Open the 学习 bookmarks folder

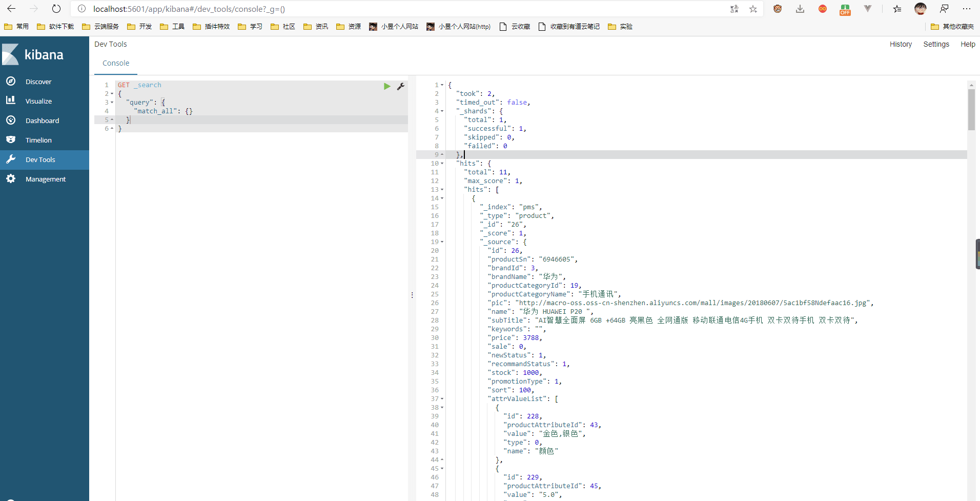250,27
